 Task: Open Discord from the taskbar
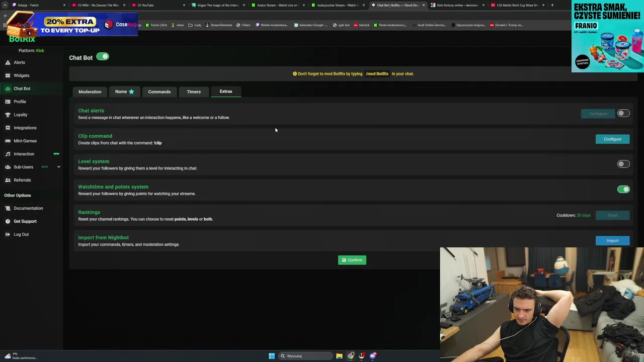373,356
